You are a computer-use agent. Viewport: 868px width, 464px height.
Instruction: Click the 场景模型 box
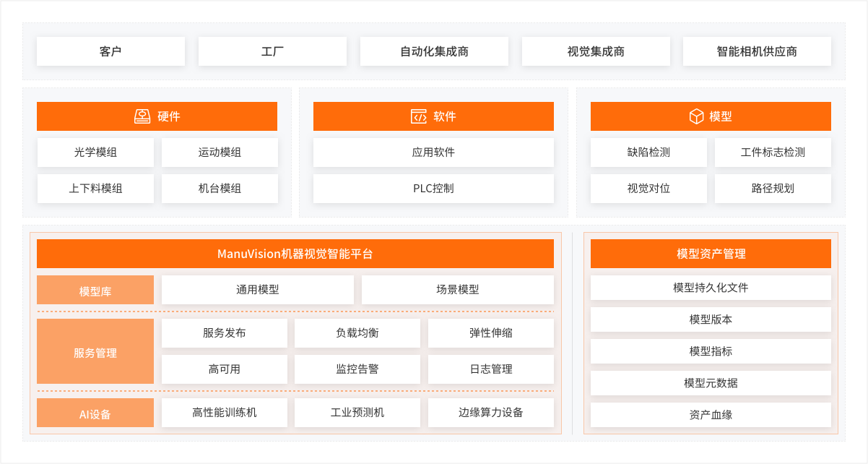coord(458,290)
